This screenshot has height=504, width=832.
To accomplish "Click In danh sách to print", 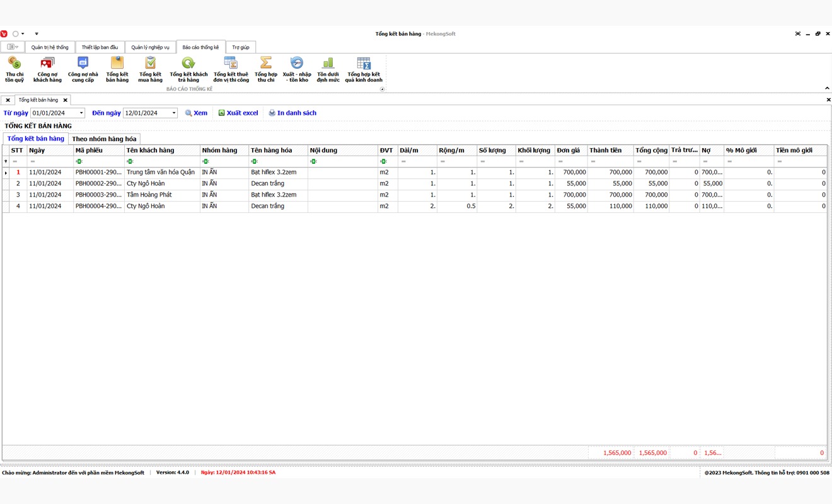I will coord(292,113).
